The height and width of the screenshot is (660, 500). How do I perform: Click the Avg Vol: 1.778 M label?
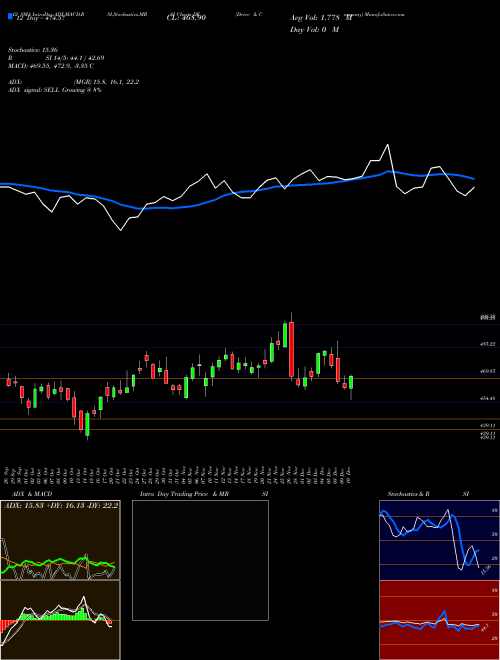[321, 18]
